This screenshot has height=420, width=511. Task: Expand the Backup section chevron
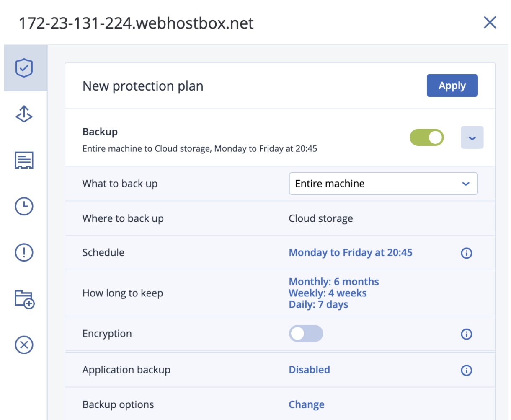(472, 137)
